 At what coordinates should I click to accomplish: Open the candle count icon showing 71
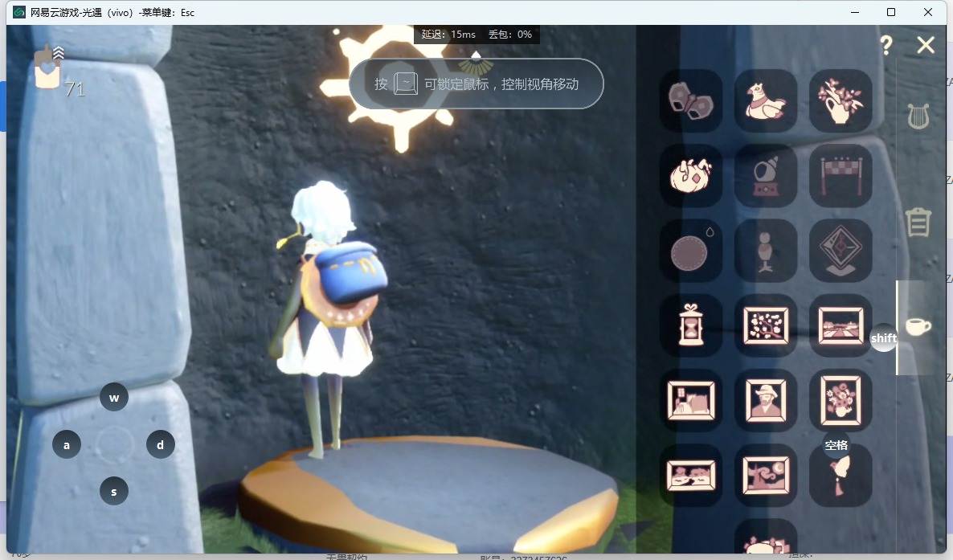[50, 67]
